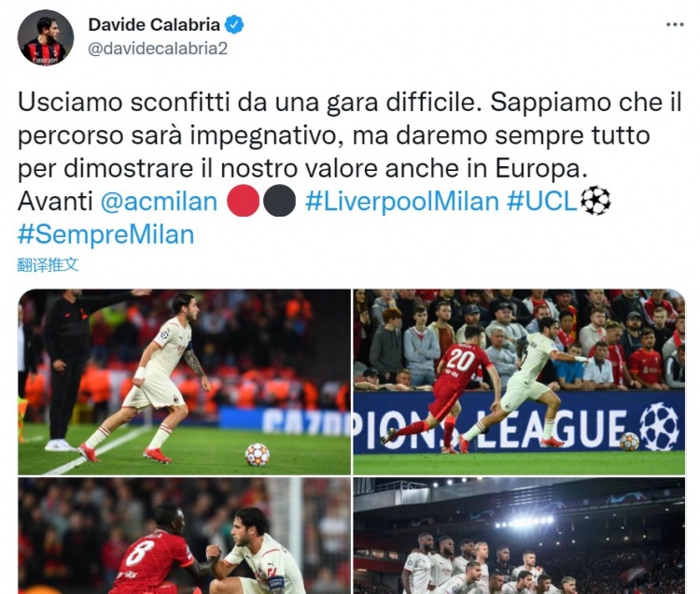Open photo of player near touchline
Screen dimensions: 700x594
pos(184,382)
